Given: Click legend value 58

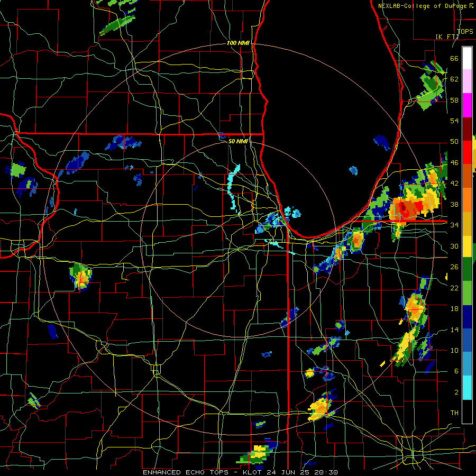Looking at the screenshot, I should pyautogui.click(x=454, y=100).
